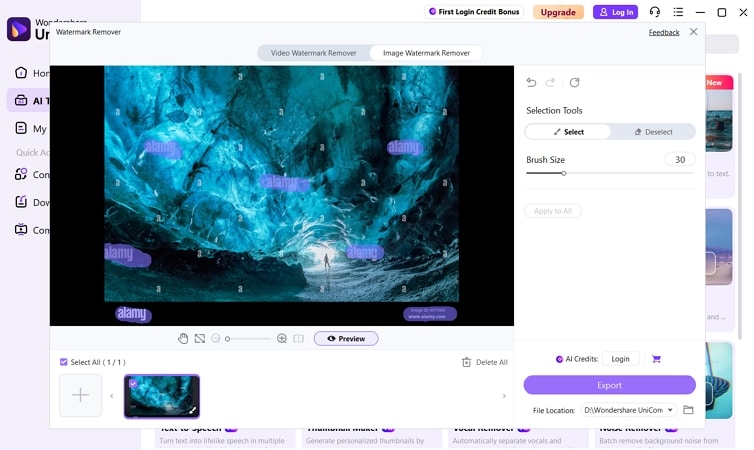
Task: Close the Watermark Remover dialog
Action: click(x=693, y=32)
